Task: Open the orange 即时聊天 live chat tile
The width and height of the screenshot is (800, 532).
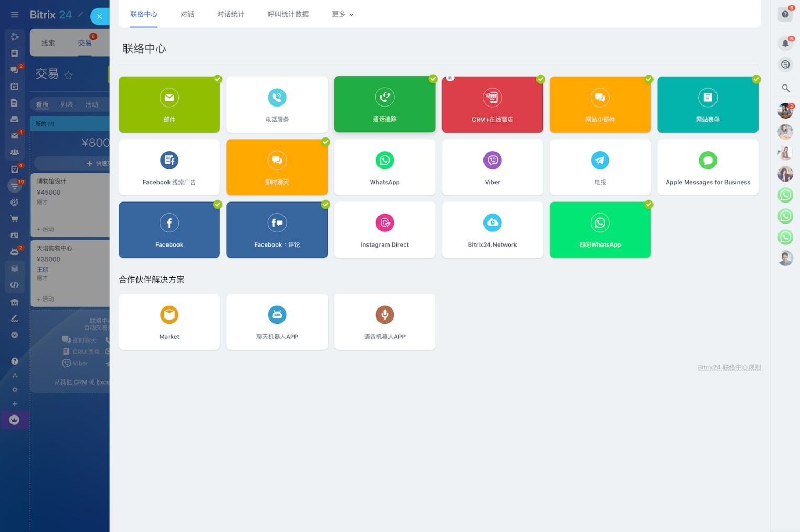Action: tap(277, 167)
